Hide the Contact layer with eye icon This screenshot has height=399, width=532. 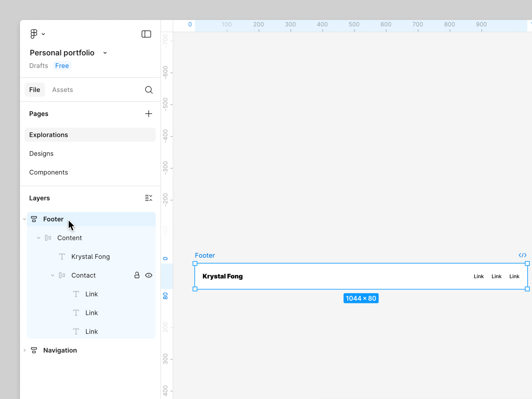tap(149, 275)
